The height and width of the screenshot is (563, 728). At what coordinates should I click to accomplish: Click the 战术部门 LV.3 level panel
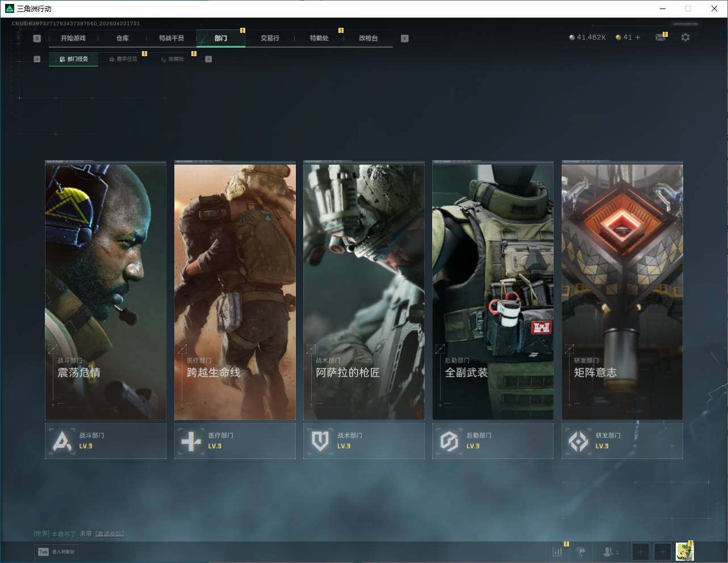pos(364,441)
